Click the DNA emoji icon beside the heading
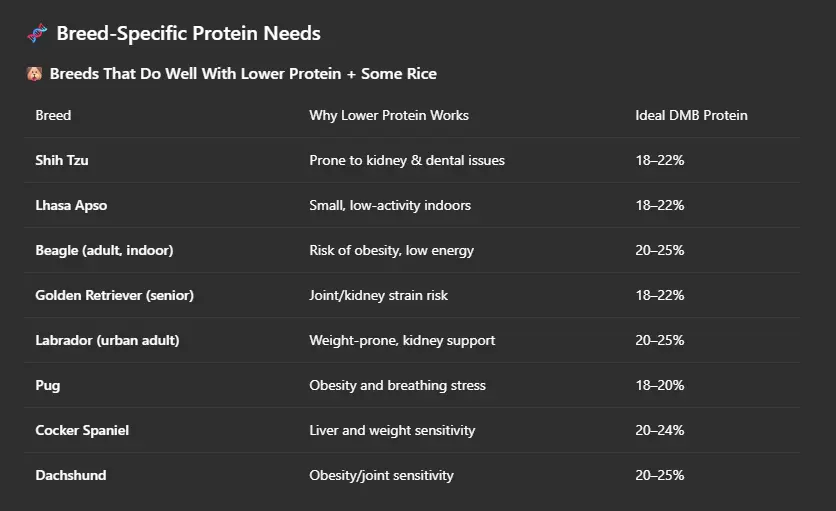The width and height of the screenshot is (836, 511). pos(37,33)
